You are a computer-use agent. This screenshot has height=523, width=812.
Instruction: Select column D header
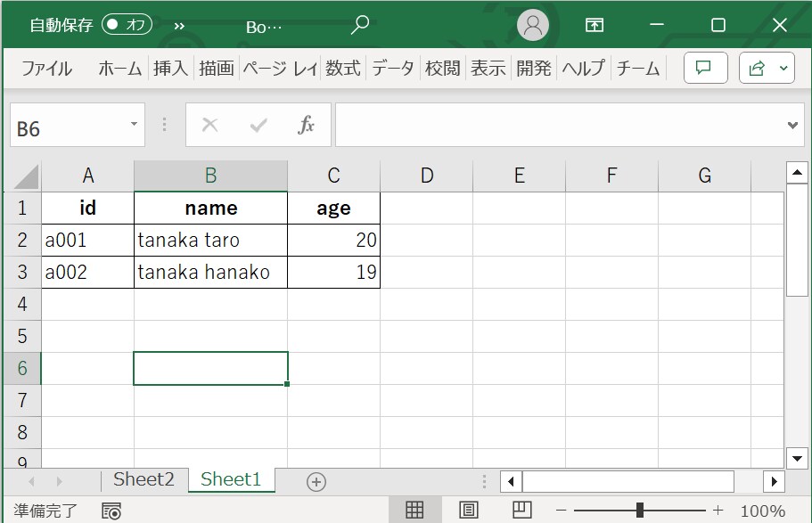coord(427,176)
